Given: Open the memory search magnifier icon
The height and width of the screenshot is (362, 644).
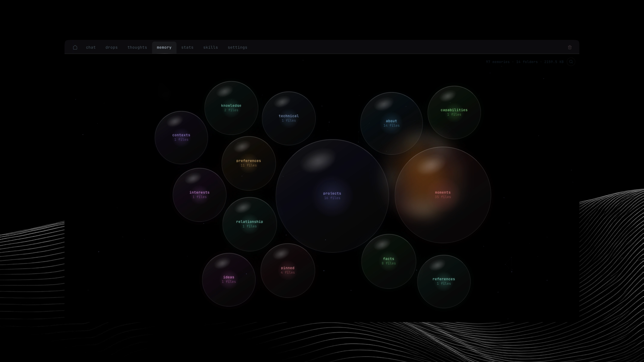Looking at the screenshot, I should [571, 62].
